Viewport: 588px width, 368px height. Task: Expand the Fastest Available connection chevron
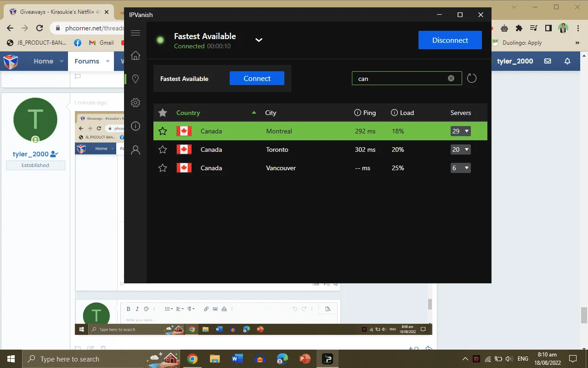[x=259, y=40]
